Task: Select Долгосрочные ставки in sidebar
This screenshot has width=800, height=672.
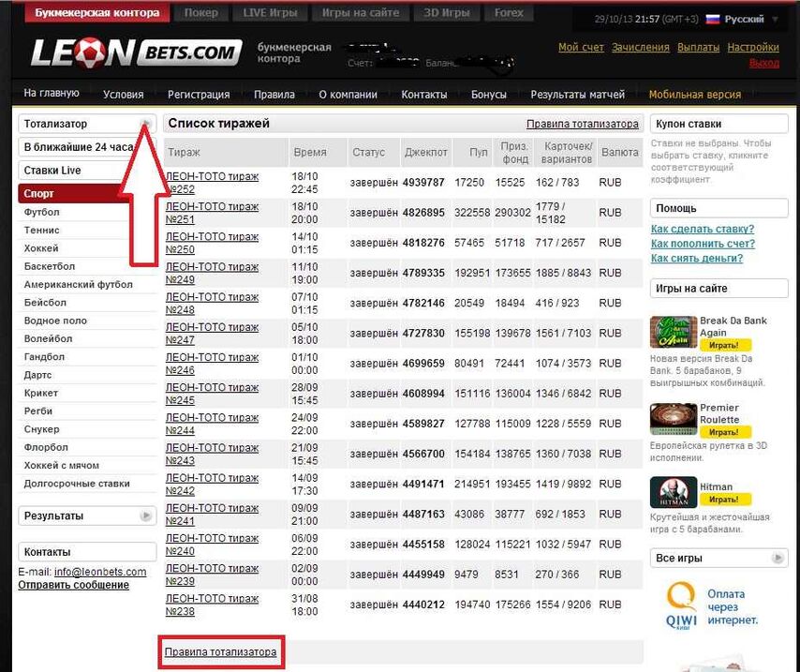Action: point(77,484)
